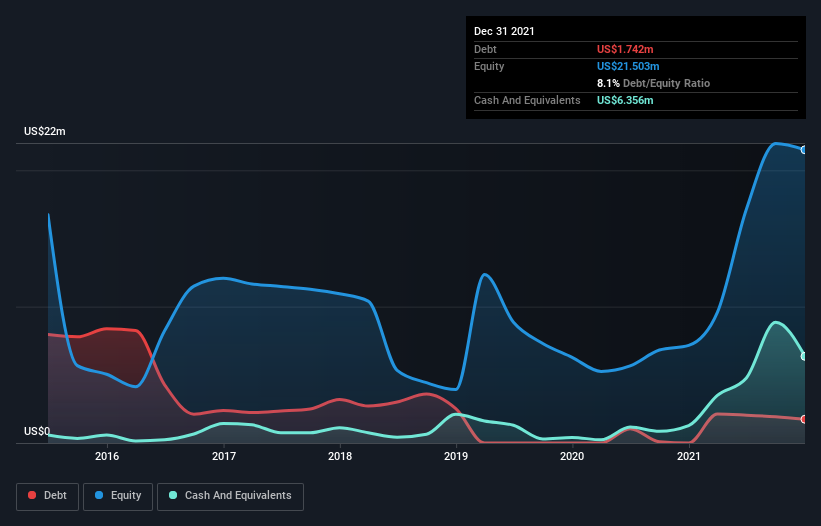Click the US$0 y-axis label

[x=37, y=431]
